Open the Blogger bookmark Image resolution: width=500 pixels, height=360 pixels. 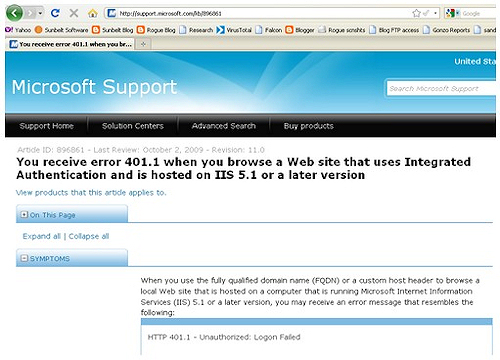pyautogui.click(x=300, y=30)
